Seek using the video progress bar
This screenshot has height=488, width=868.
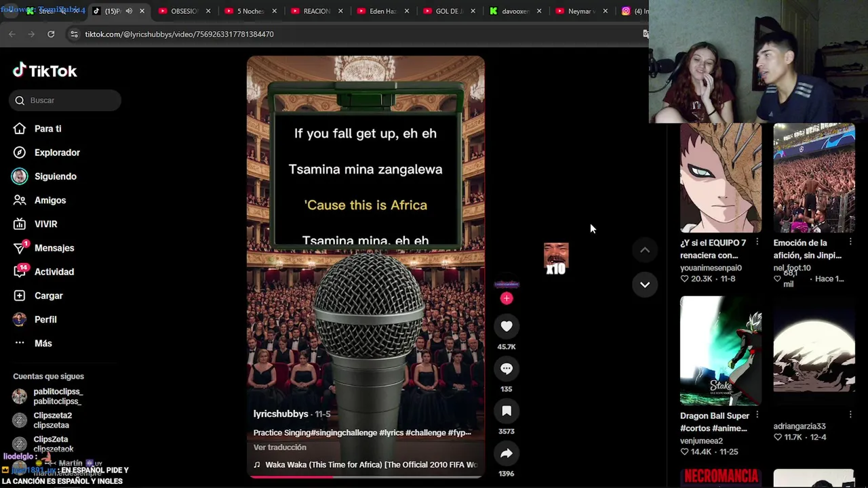pos(366,476)
